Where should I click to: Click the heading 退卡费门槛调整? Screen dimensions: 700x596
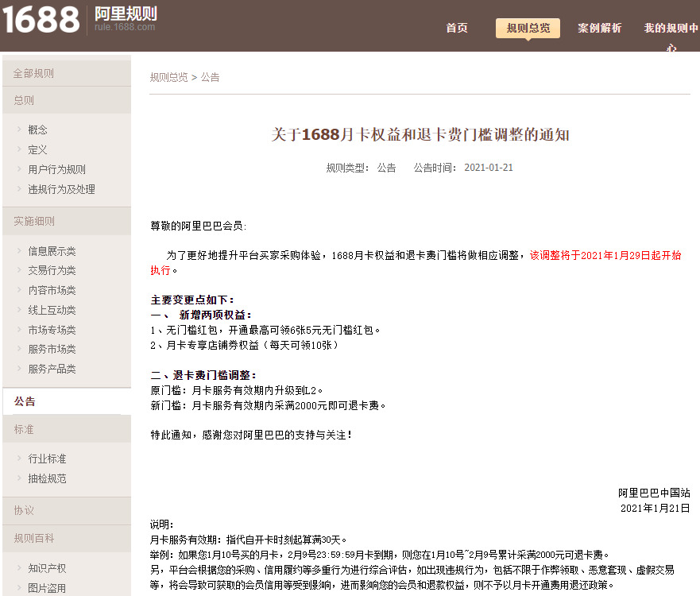[x=215, y=375]
